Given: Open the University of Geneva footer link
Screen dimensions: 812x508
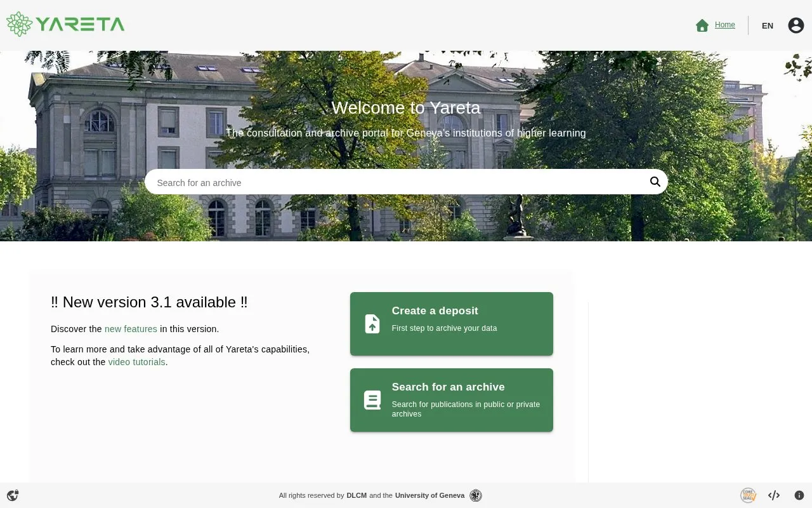Looking at the screenshot, I should tap(429, 495).
